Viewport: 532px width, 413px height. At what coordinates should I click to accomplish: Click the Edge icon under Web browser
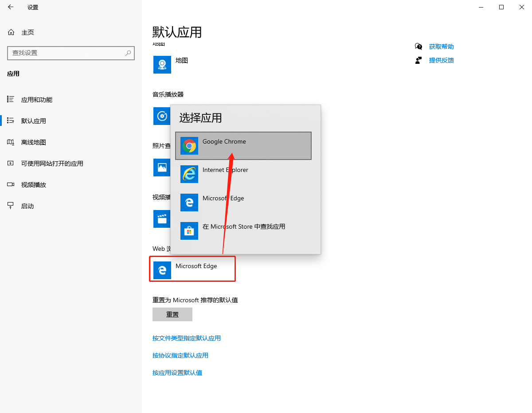pos(162,270)
